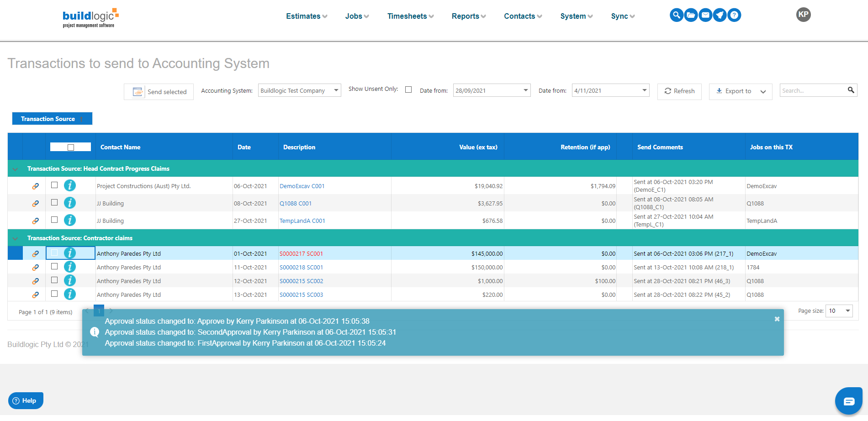Viewport: 868px width, 421px height.
Task: Open the DemoExcav C001 description link
Action: pyautogui.click(x=302, y=186)
